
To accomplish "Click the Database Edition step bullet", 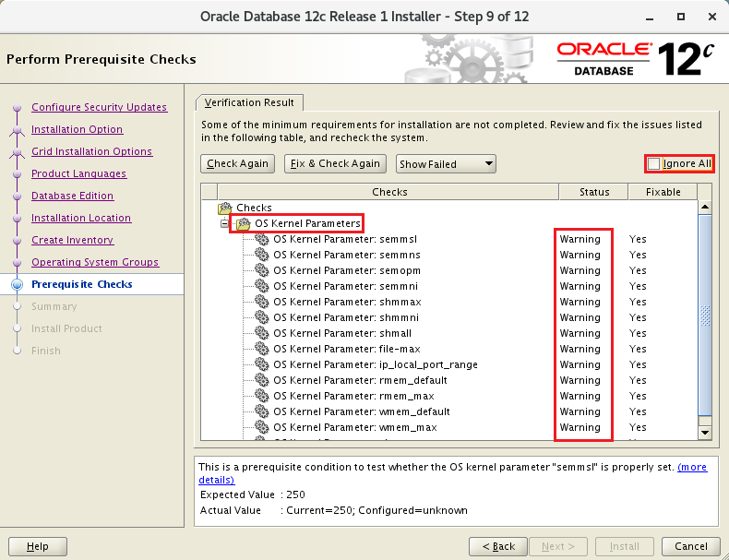I will click(18, 197).
